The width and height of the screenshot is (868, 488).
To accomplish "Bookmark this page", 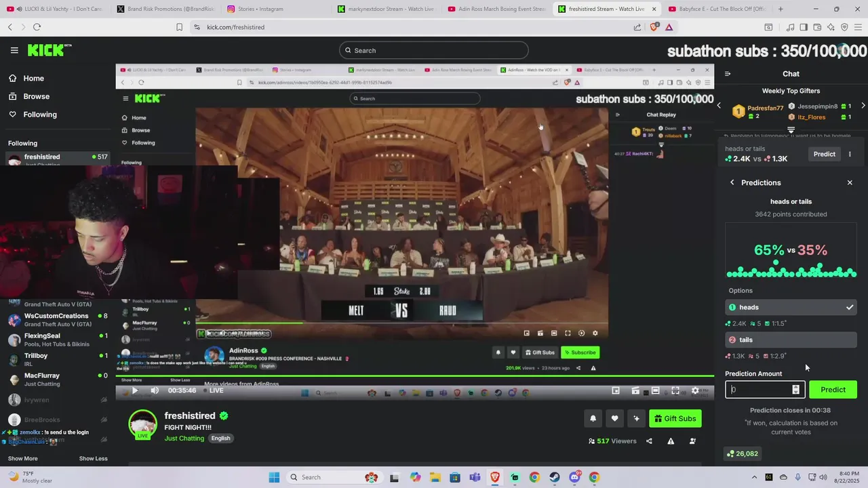I will [x=179, y=27].
